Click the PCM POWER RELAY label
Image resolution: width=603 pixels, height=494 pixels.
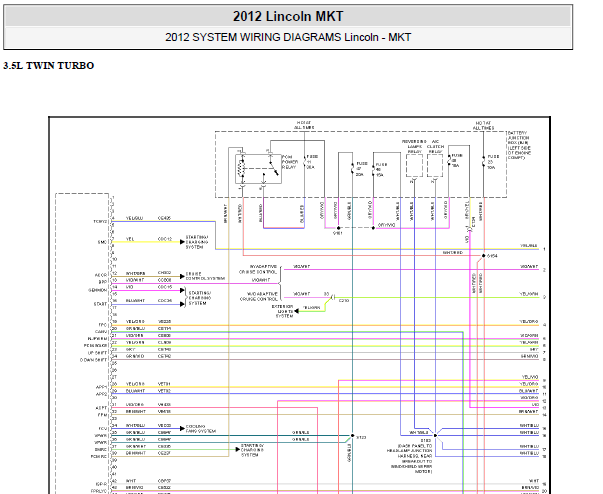click(290, 162)
